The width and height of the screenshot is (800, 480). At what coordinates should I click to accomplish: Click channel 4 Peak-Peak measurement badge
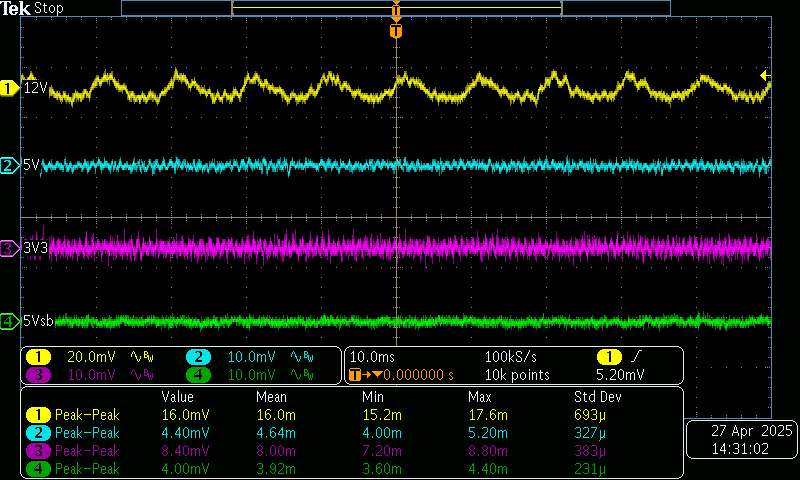(x=38, y=469)
